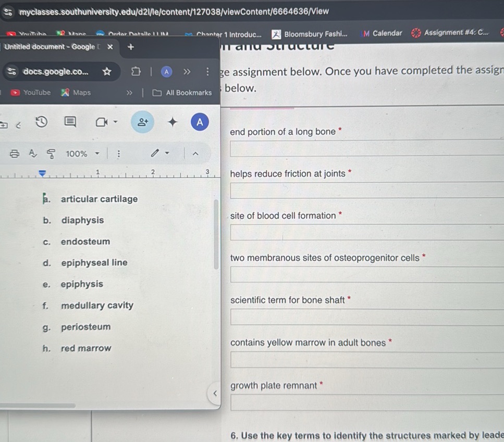Open version history clock icon
This screenshot has height=442, width=504.
41,122
